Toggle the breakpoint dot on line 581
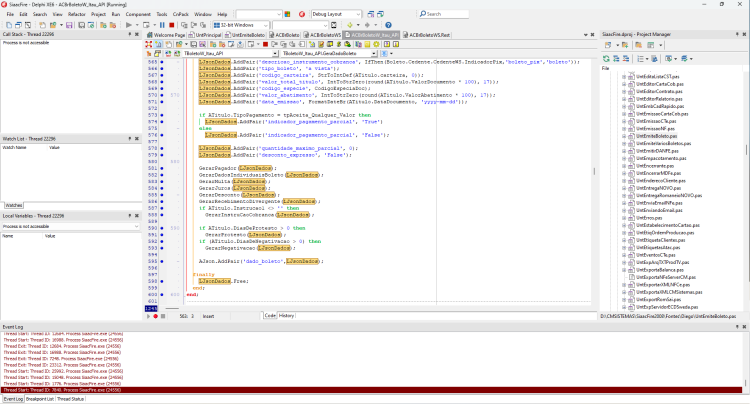This screenshot has width=750, height=404. [162, 168]
